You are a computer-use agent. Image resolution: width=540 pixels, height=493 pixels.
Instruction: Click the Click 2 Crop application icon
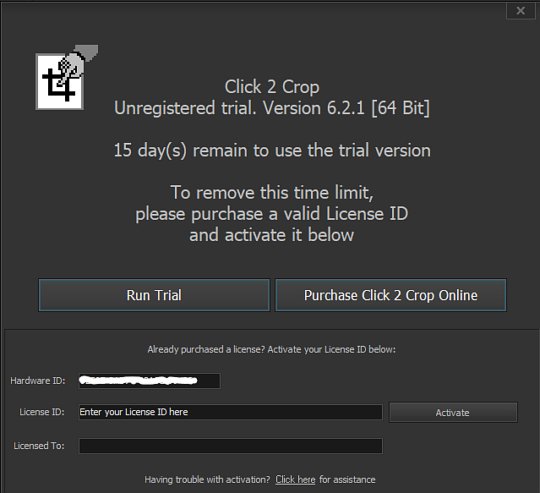pyautogui.click(x=66, y=78)
